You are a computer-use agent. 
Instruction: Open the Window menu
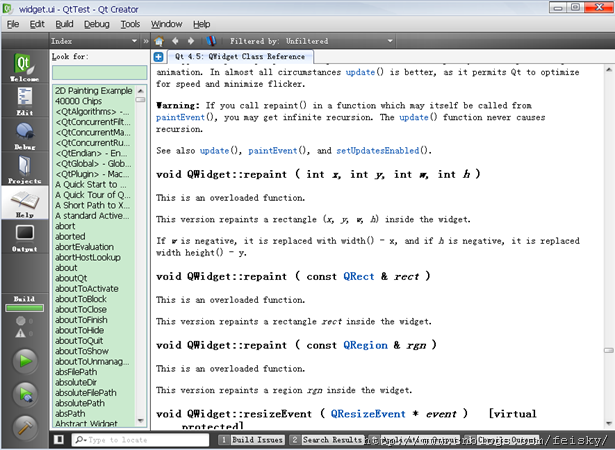tap(166, 24)
